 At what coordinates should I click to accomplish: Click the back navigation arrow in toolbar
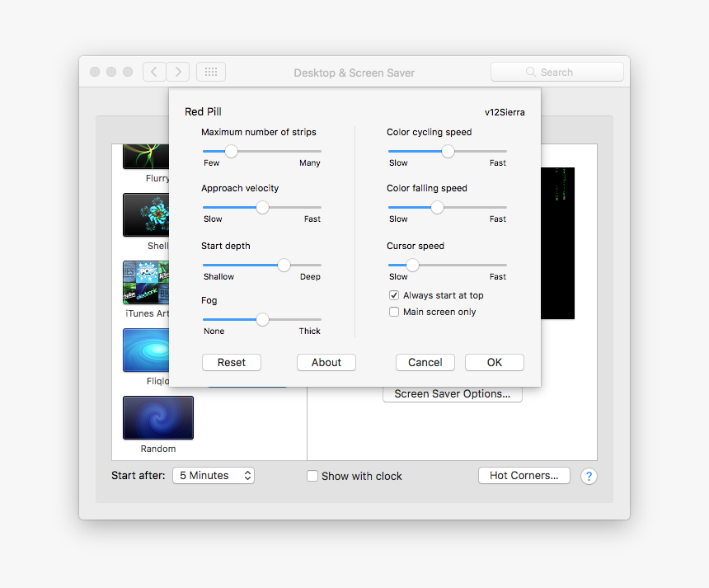coord(154,73)
